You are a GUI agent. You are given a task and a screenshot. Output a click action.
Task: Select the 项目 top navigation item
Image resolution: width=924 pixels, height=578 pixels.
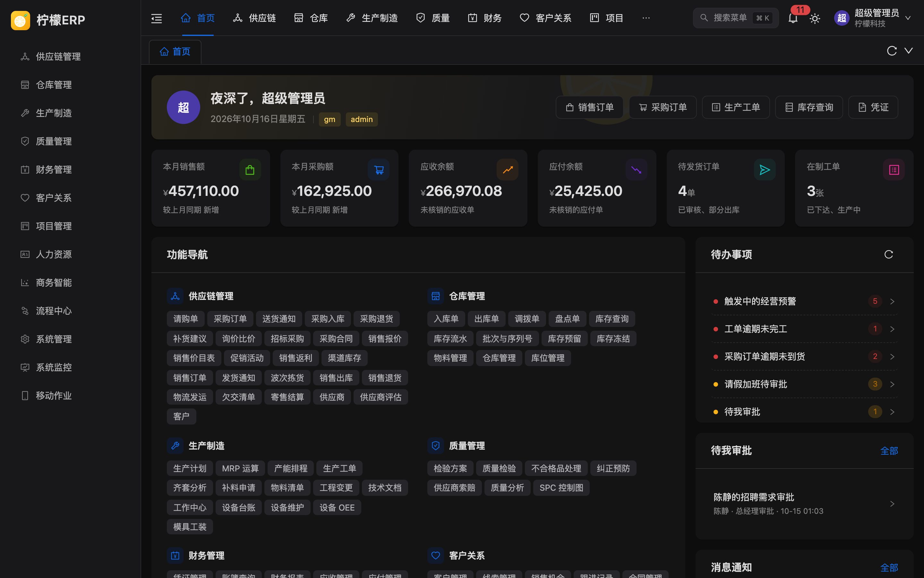606,18
